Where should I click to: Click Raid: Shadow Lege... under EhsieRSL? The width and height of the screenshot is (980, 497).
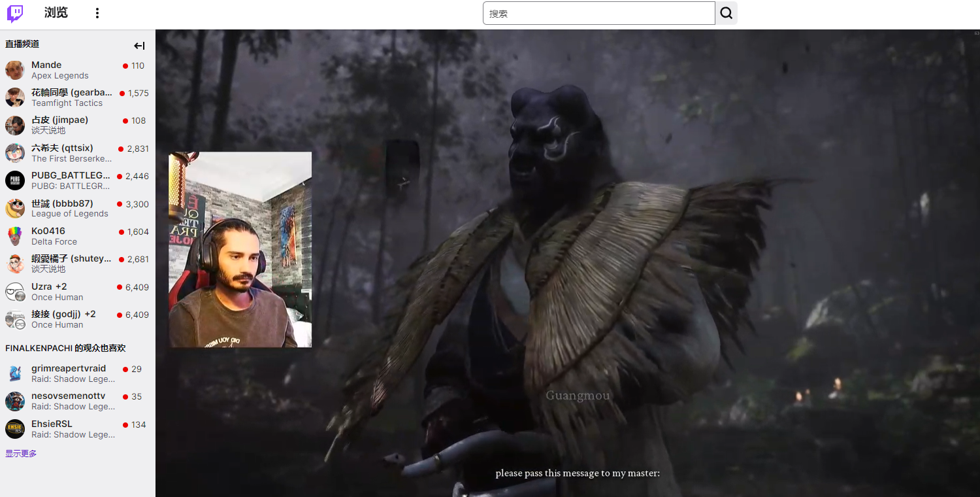[73, 435]
